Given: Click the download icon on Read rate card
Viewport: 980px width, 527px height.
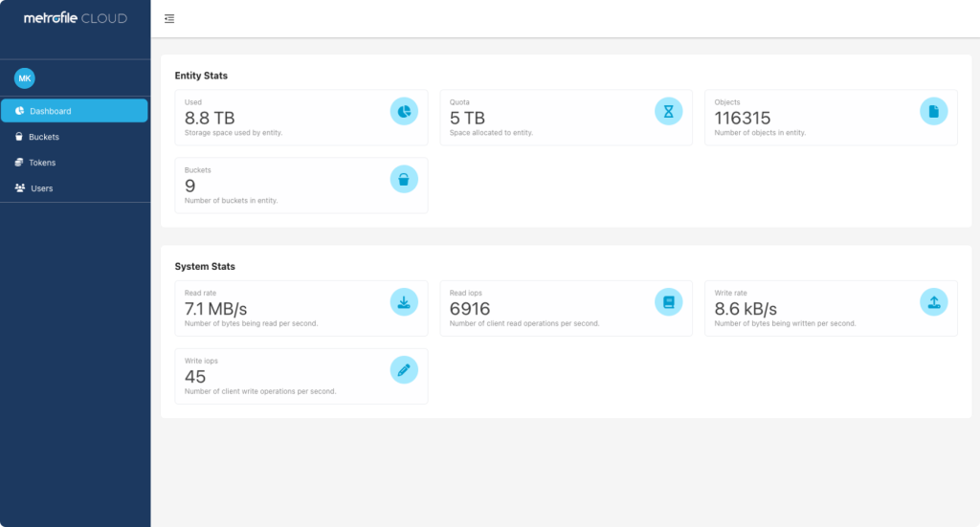Looking at the screenshot, I should [x=404, y=302].
